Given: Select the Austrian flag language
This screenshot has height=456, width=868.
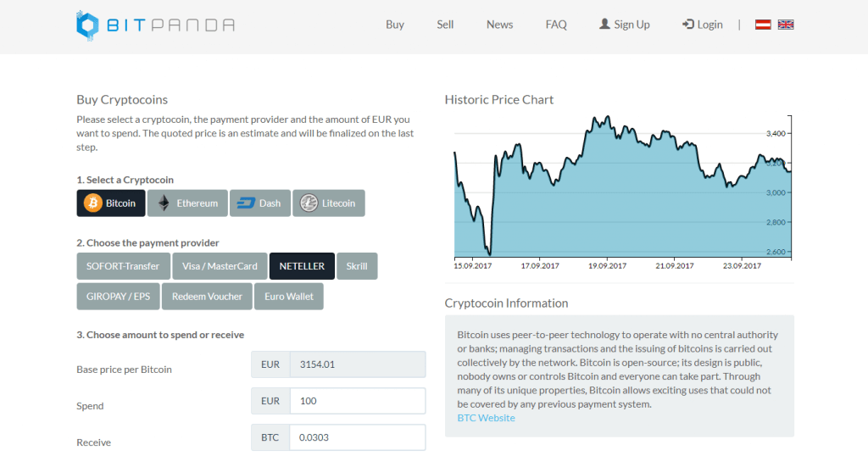Looking at the screenshot, I should [x=763, y=25].
